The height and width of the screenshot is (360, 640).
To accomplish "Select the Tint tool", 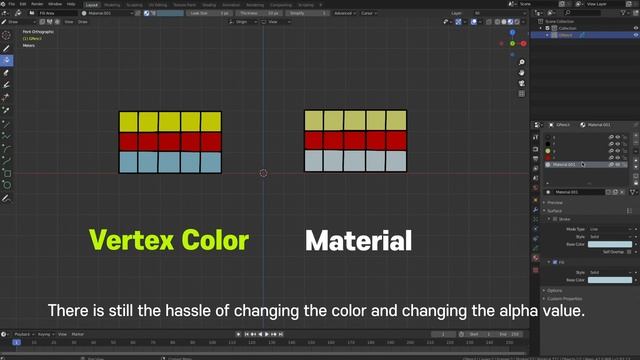I will pyautogui.click(x=7, y=85).
